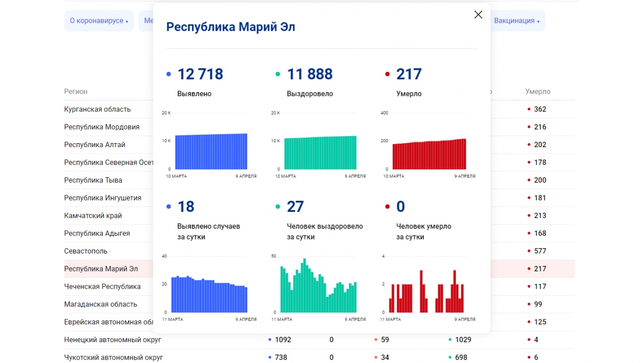Expand the Вакцинация dropdown menu
This screenshot has width=644, height=363.
tap(517, 21)
